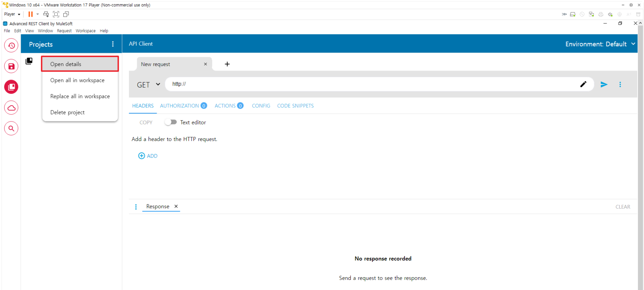Open the Saved requests sidebar icon

(x=11, y=66)
